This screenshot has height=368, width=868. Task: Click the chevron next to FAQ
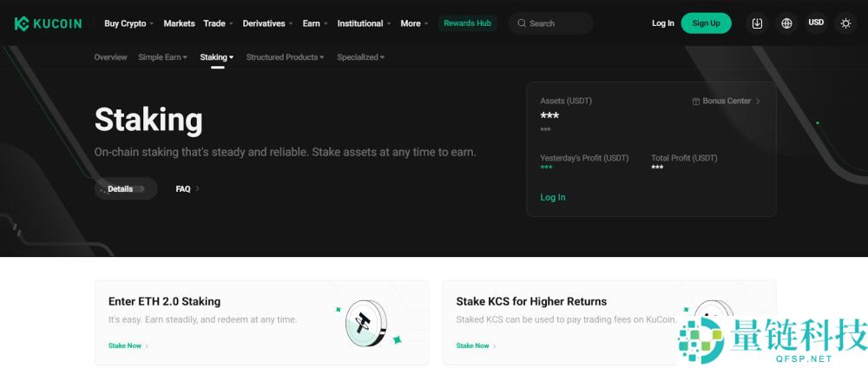[198, 188]
